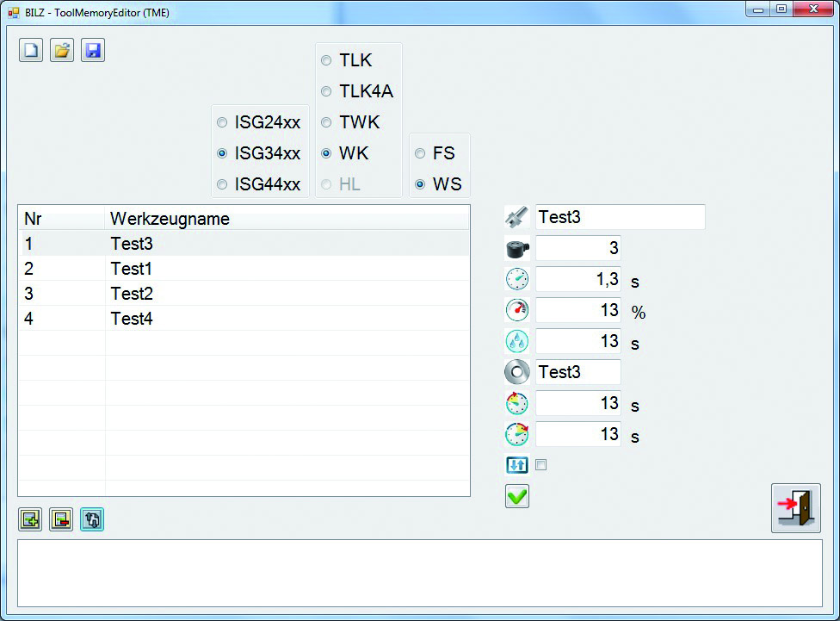
Task: Click the tool upload icon below the list
Action: point(91,519)
